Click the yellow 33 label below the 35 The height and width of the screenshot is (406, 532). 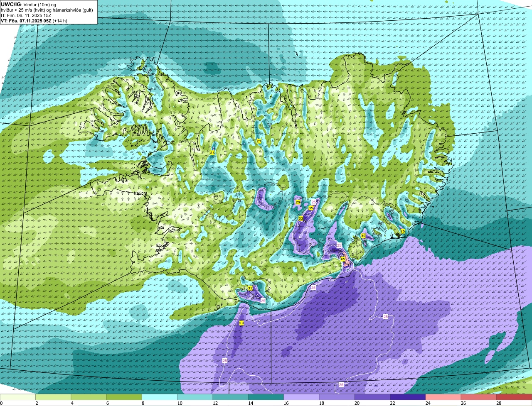point(300,218)
